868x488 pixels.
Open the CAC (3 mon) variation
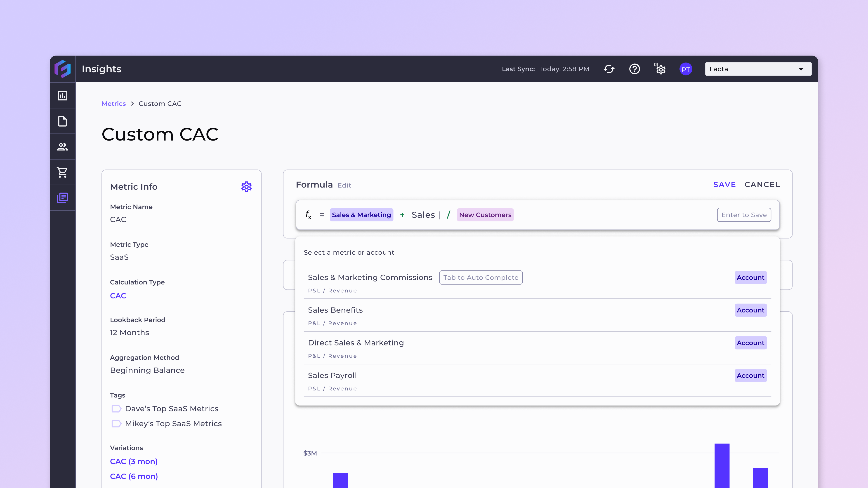[134, 461]
